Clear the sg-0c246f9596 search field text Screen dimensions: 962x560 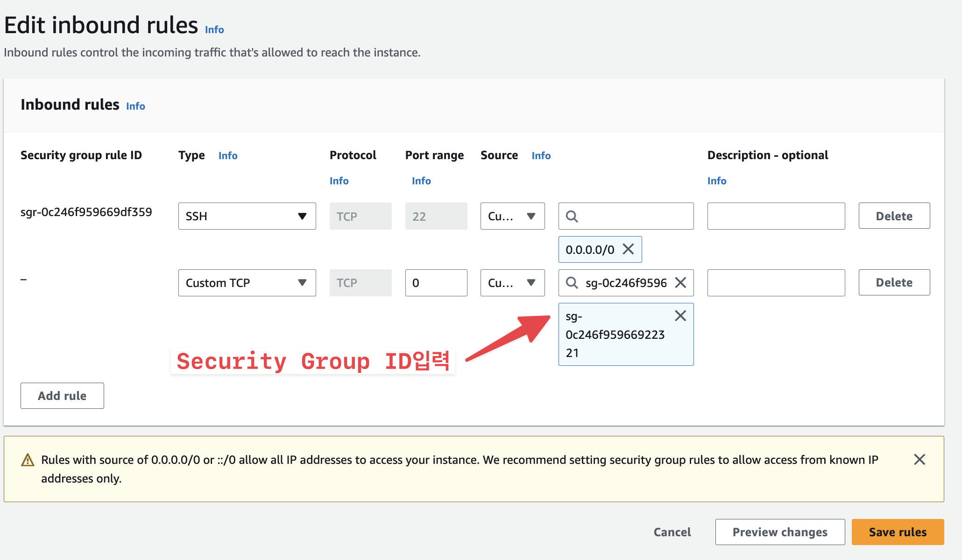[x=680, y=283]
